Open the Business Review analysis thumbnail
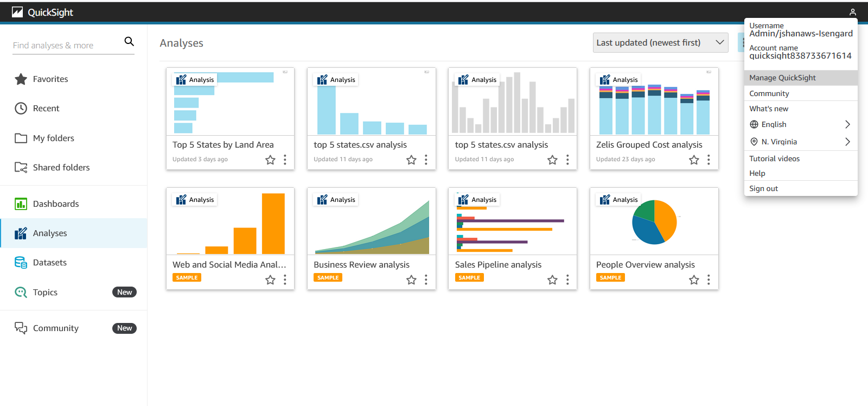 (372, 221)
